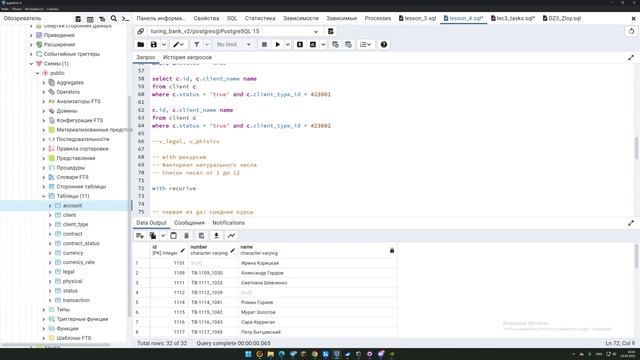Add a row in the Data Output toolbar
The width and height of the screenshot is (640, 360).
[140, 236]
